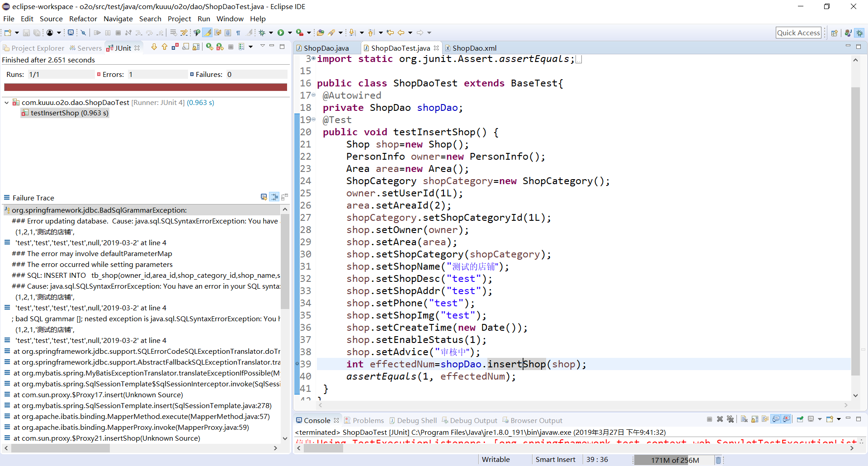Toggle Show Failures Only in JUnit view

point(175,47)
